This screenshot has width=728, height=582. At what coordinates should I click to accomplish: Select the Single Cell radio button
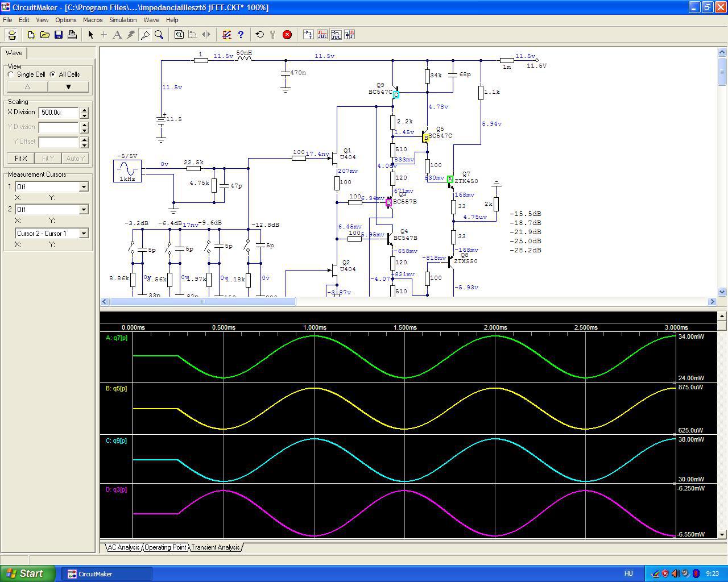pos(11,74)
